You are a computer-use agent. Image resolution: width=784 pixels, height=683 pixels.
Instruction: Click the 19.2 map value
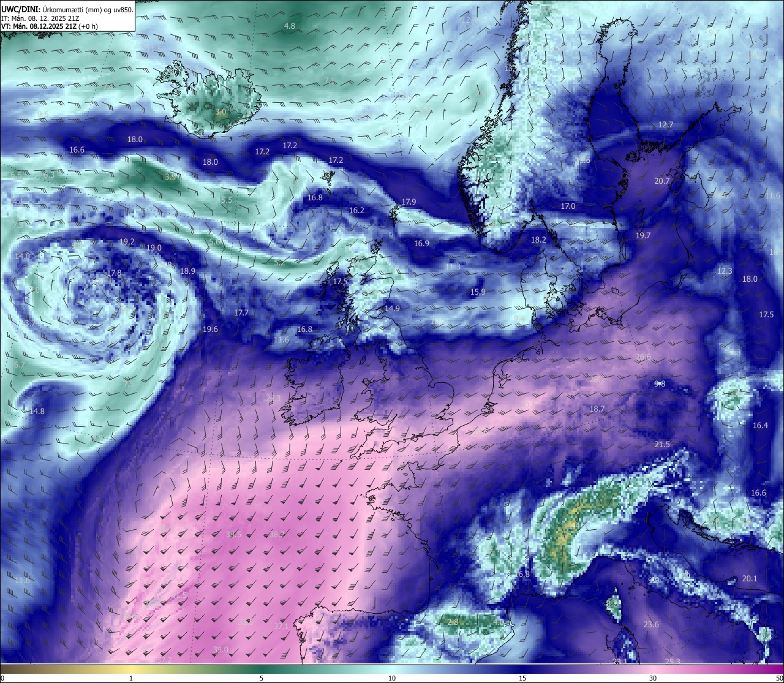pos(127,242)
